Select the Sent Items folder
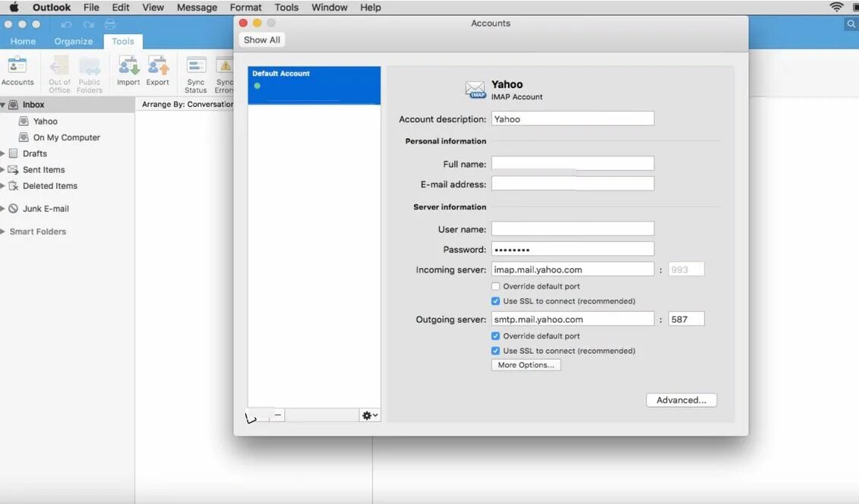The height and width of the screenshot is (504, 859). pos(43,169)
